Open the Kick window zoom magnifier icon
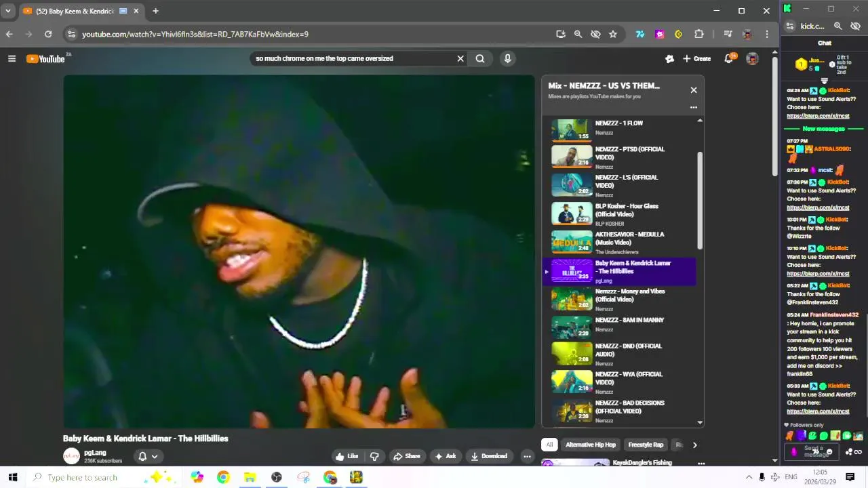Image resolution: width=868 pixels, height=488 pixels. coord(837,26)
